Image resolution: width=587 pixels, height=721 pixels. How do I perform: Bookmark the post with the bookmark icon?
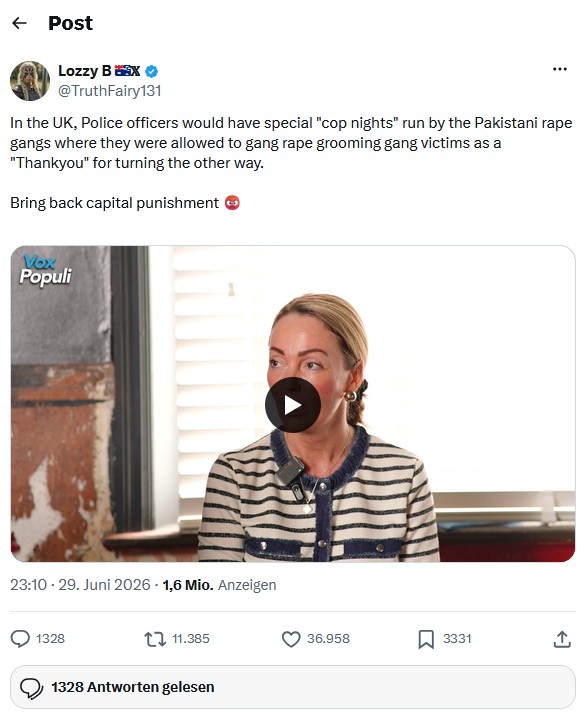tap(426, 639)
